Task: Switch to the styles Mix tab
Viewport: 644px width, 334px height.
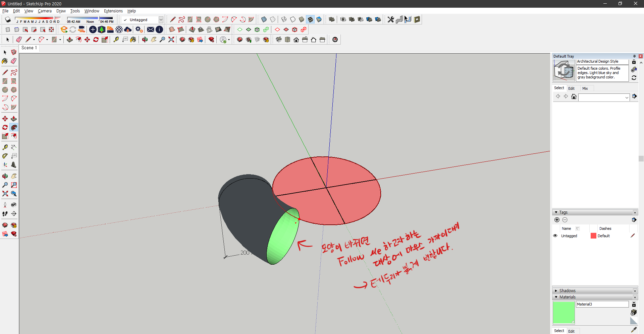Action: (x=585, y=88)
